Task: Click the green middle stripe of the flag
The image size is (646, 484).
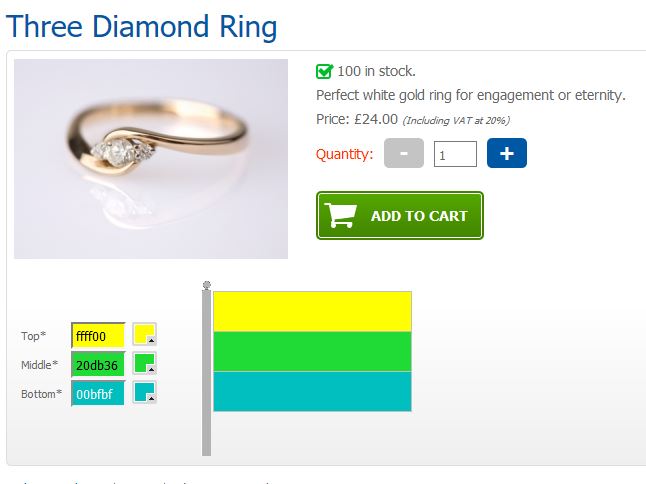Action: pos(312,351)
